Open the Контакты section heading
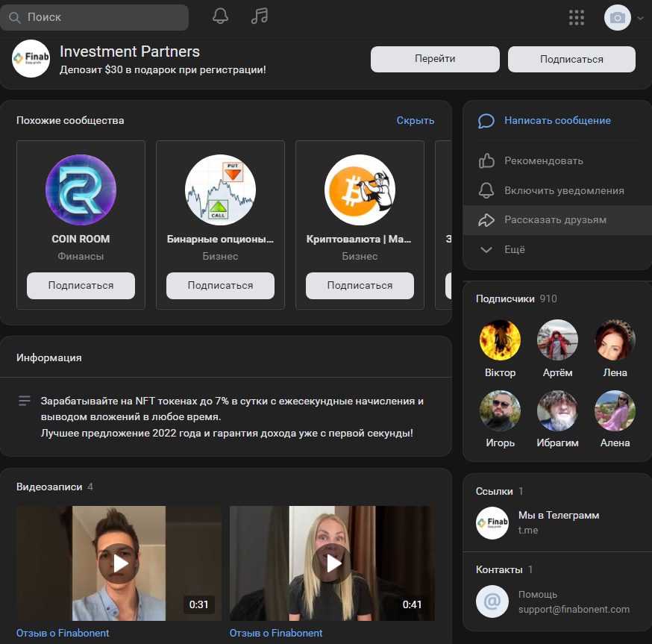This screenshot has height=644, width=652. [x=504, y=569]
